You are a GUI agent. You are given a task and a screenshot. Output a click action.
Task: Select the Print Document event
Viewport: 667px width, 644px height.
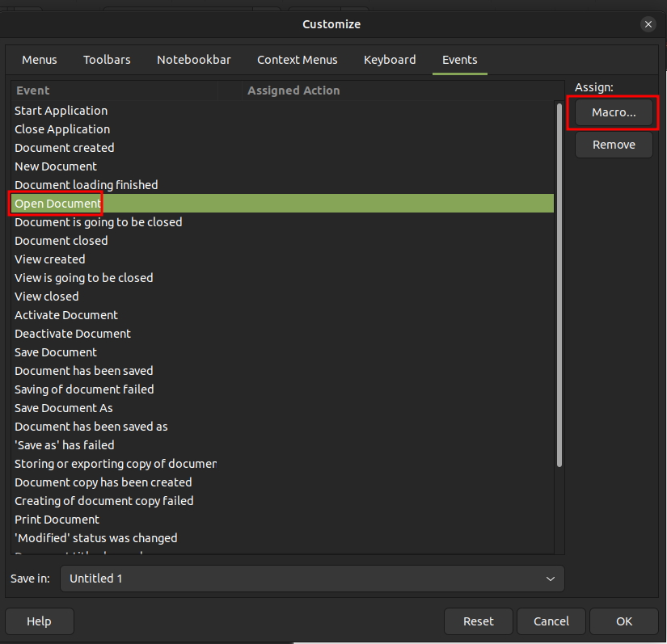point(57,520)
